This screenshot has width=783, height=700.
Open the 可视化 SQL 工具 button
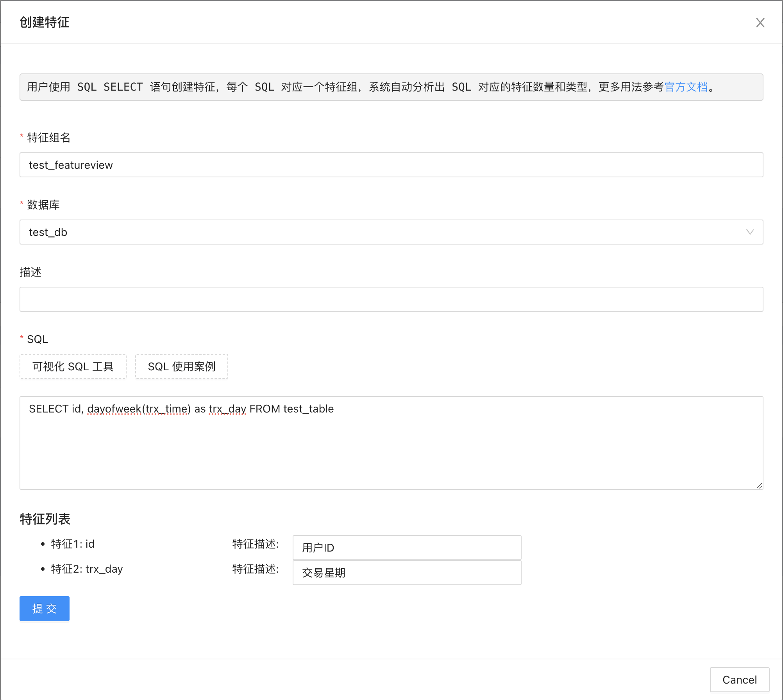click(x=73, y=366)
